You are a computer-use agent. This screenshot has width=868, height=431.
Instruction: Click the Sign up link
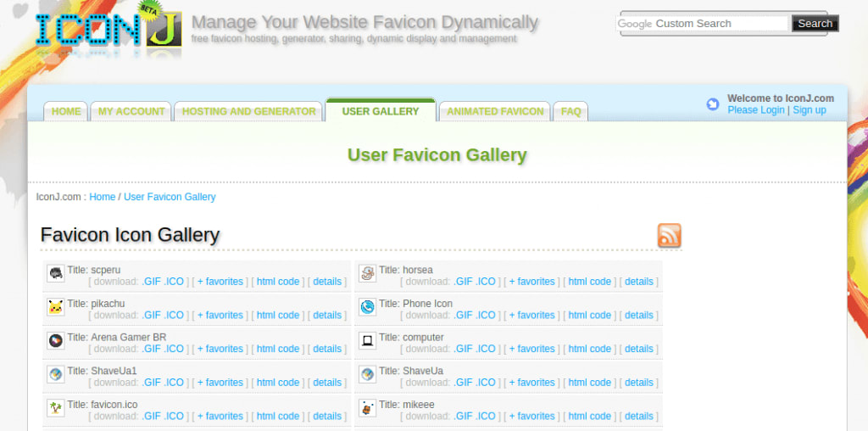pos(810,109)
